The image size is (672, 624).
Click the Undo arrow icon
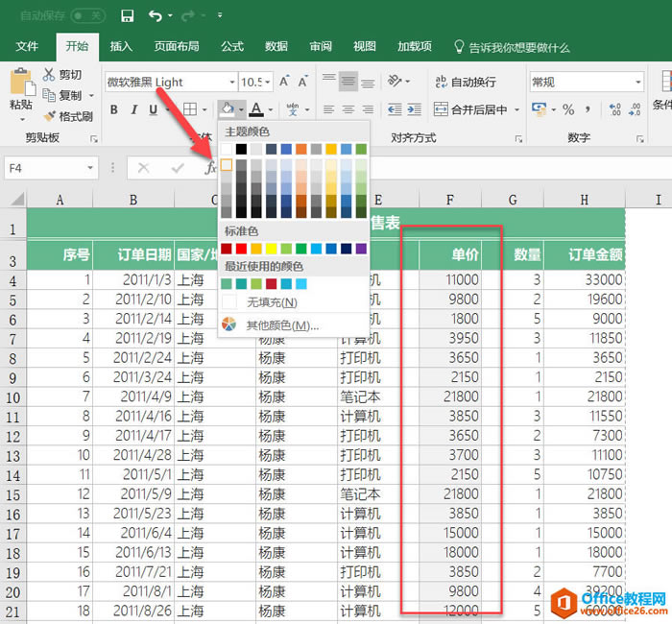[x=156, y=16]
